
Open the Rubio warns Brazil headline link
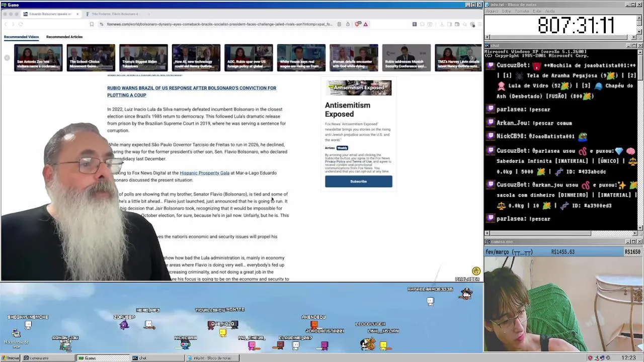tap(191, 92)
